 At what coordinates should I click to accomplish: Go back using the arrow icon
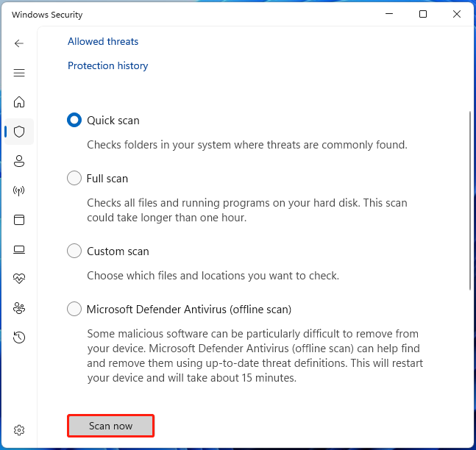tap(19, 43)
